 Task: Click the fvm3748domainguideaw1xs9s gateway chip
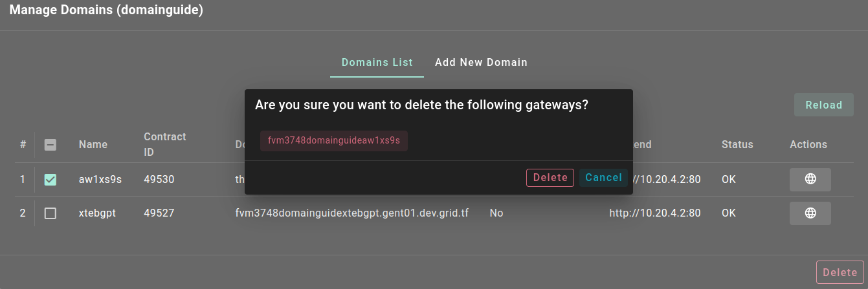pos(334,141)
